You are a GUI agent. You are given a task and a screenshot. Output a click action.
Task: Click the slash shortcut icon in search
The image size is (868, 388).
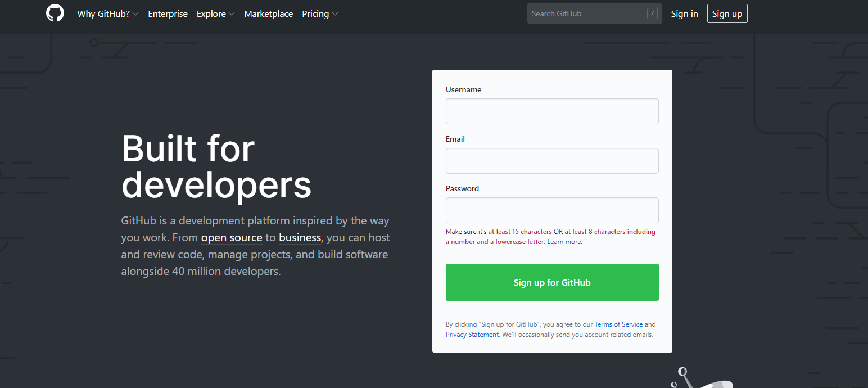(652, 13)
